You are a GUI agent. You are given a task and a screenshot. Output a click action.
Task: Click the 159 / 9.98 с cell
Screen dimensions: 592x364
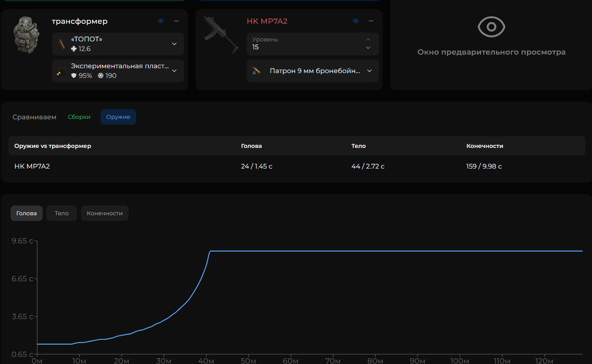coord(484,166)
